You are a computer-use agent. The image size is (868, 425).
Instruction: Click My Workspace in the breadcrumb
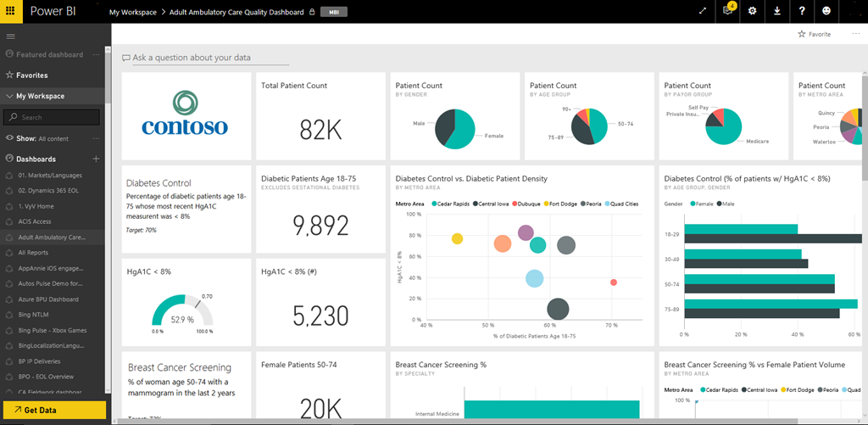pos(133,12)
